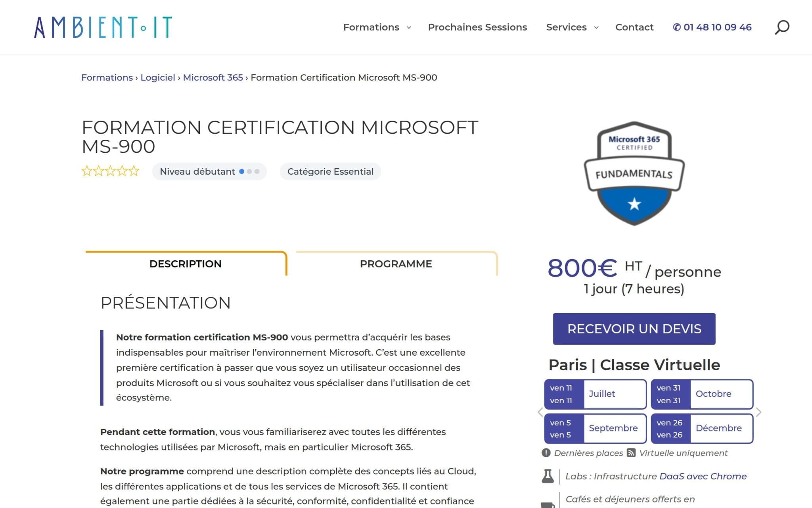Image resolution: width=812 pixels, height=508 pixels.
Task: Click the 'Cafés et déjeuners offerts en' text
Action: [630, 499]
